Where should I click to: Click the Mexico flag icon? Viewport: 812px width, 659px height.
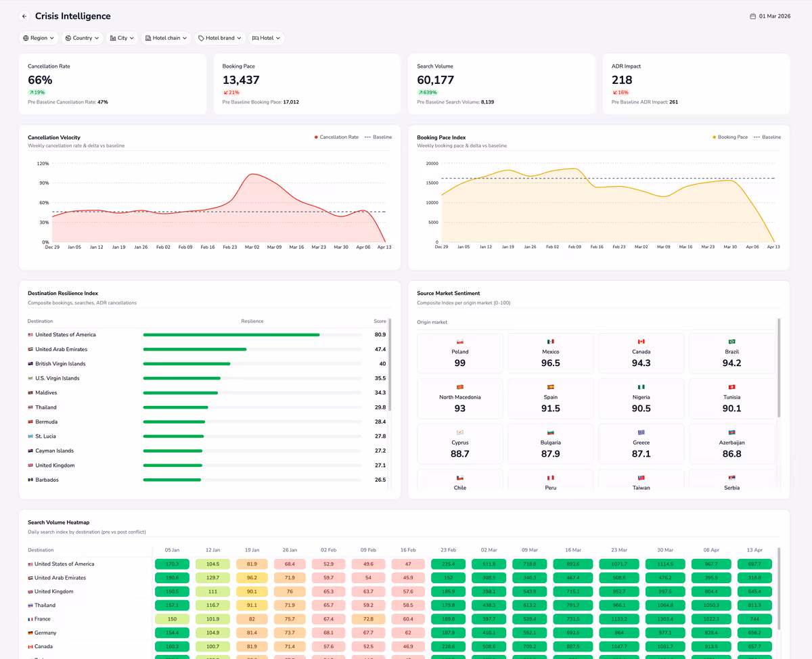pos(551,342)
